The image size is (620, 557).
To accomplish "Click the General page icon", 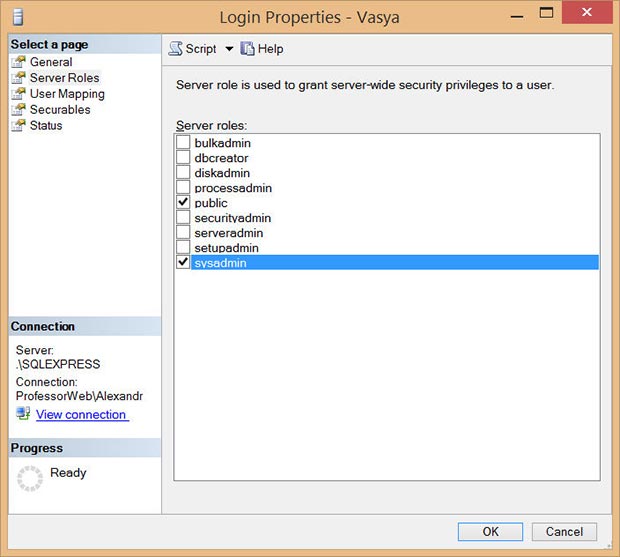I will (18, 62).
